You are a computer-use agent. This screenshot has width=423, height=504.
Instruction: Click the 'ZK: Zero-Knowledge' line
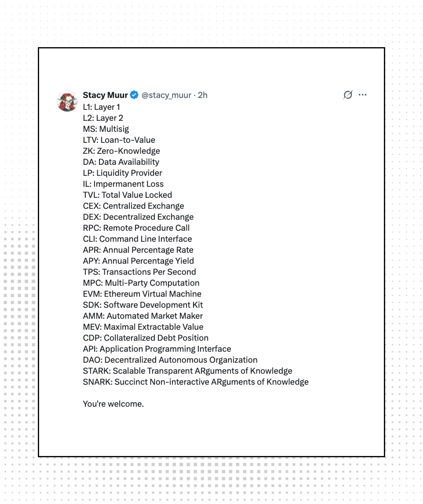121,151
